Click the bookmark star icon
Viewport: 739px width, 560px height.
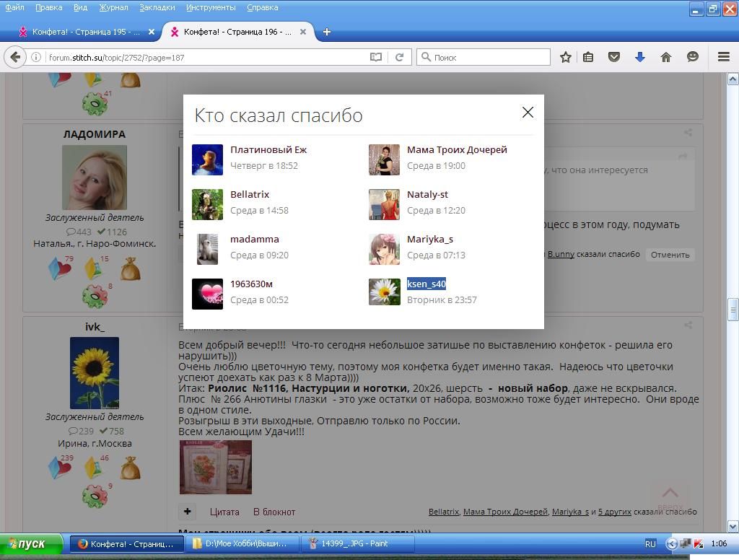coord(566,57)
